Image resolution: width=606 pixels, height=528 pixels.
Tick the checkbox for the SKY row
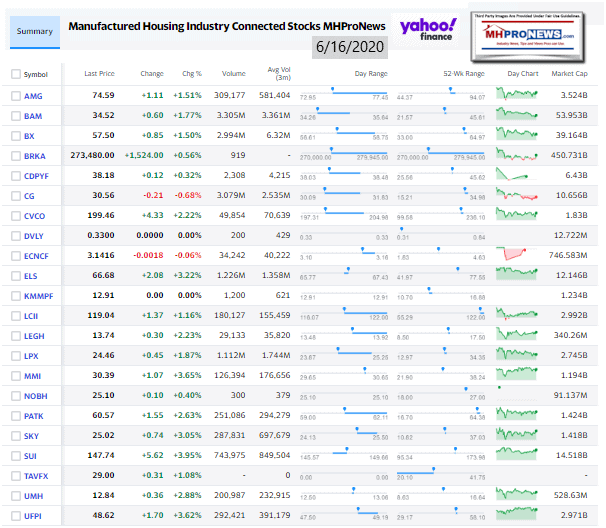point(15,435)
